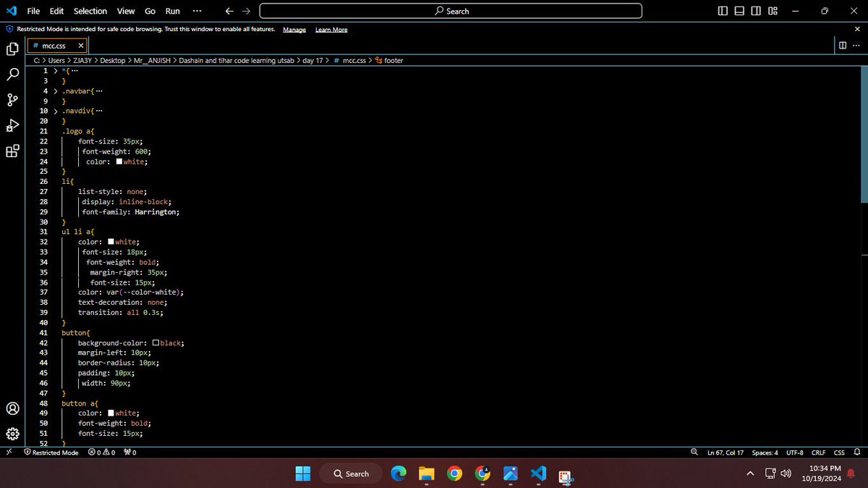Open the Accounts menu icon

[x=12, y=408]
